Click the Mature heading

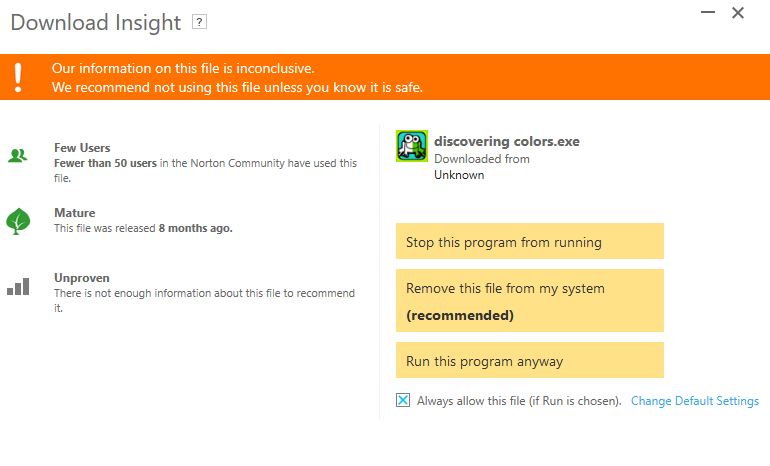click(x=75, y=213)
